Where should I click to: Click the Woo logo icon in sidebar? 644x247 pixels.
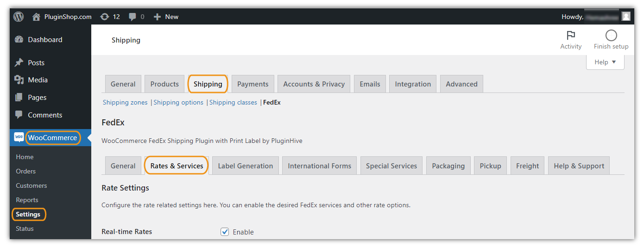(x=19, y=137)
